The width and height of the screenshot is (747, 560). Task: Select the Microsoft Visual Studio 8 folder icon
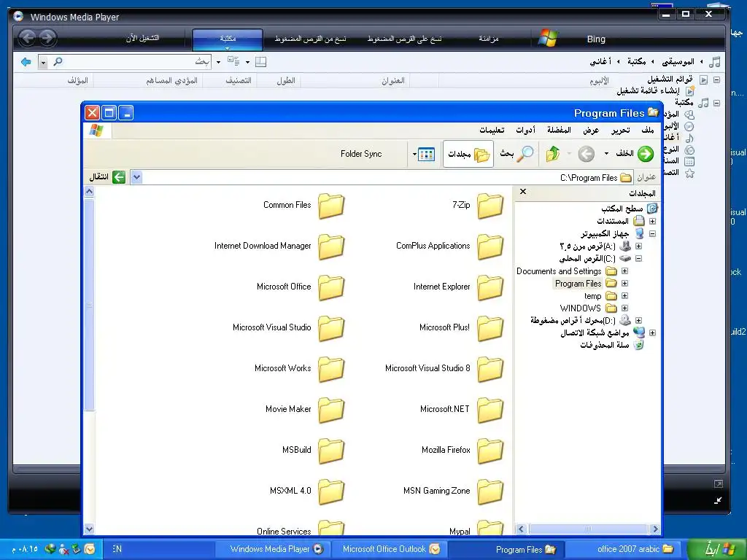[x=490, y=370]
